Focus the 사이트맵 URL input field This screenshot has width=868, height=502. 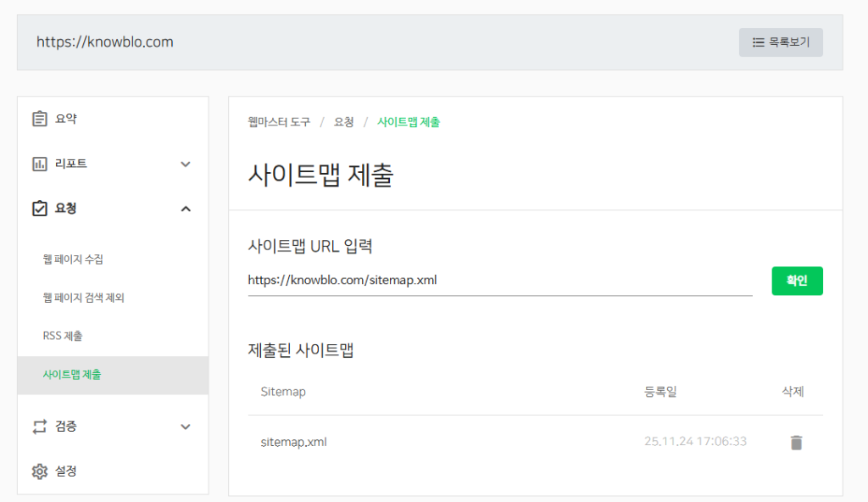click(x=499, y=280)
